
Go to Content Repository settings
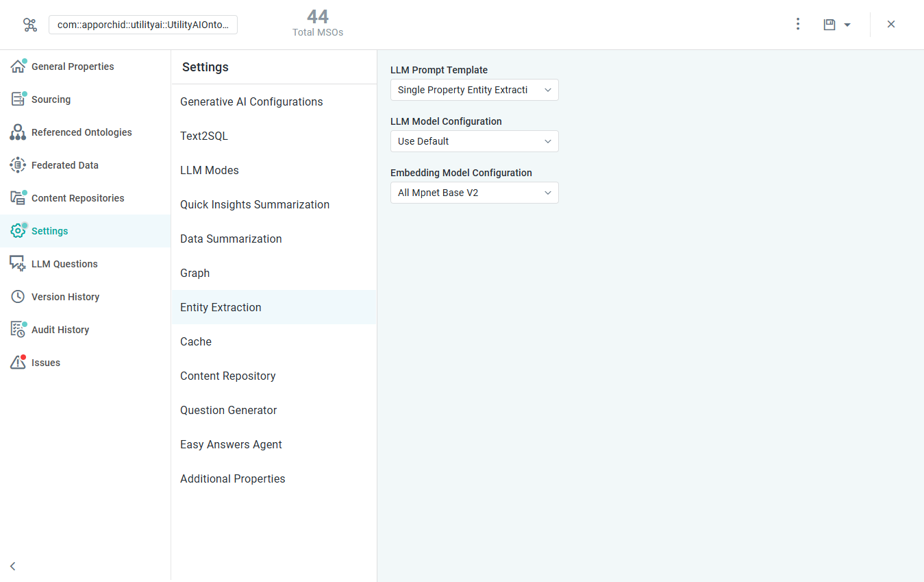click(274, 376)
